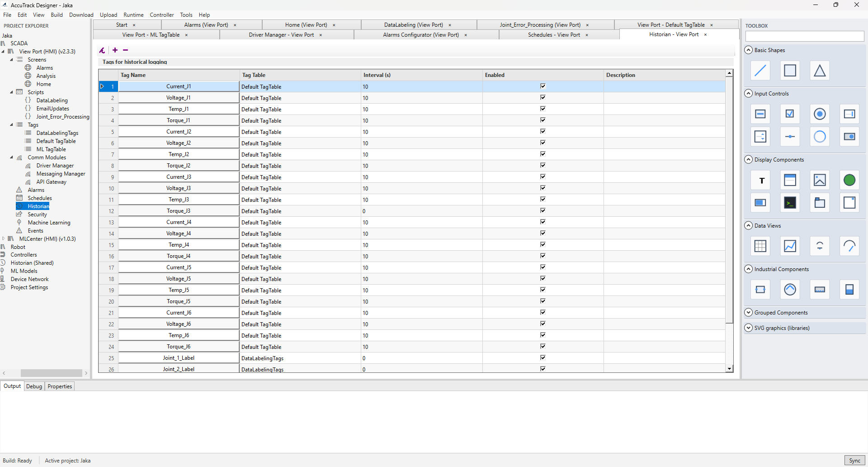Open the Historian node in project tree
Viewport: 868px width, 467px height.
coord(38,206)
